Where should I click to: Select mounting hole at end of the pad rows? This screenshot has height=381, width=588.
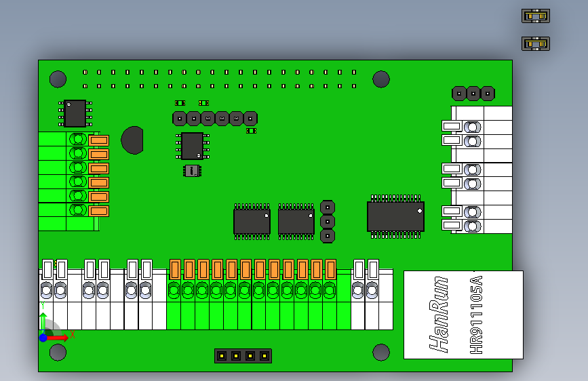click(381, 79)
